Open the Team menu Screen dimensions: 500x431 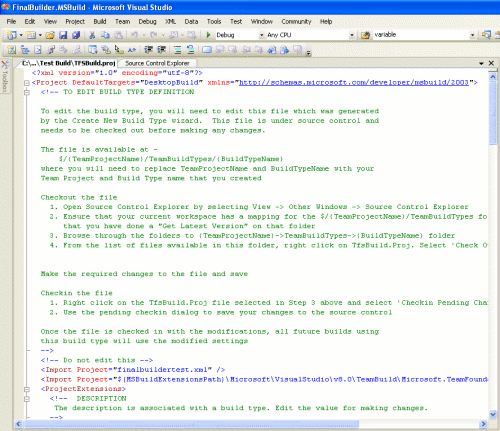coord(122,22)
